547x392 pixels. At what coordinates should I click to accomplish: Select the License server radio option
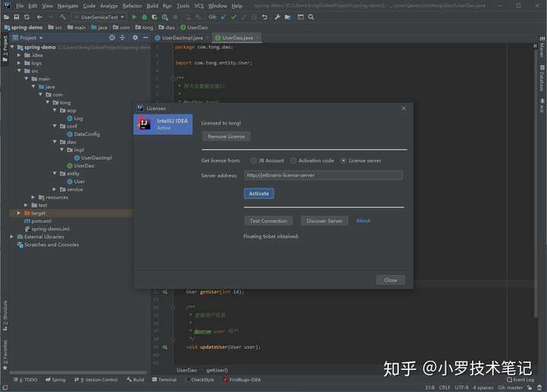[x=361, y=160]
